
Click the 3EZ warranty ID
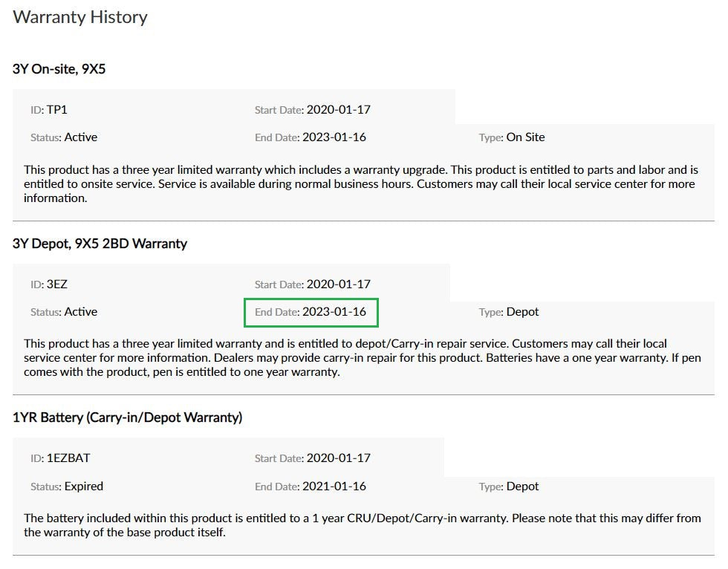tap(56, 284)
